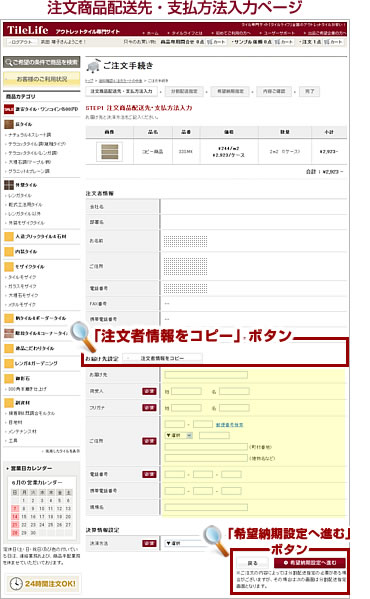The height and width of the screenshot is (599, 370).
Task: Open 外装モザイクタイル subcategory
Action: [x=26, y=223]
